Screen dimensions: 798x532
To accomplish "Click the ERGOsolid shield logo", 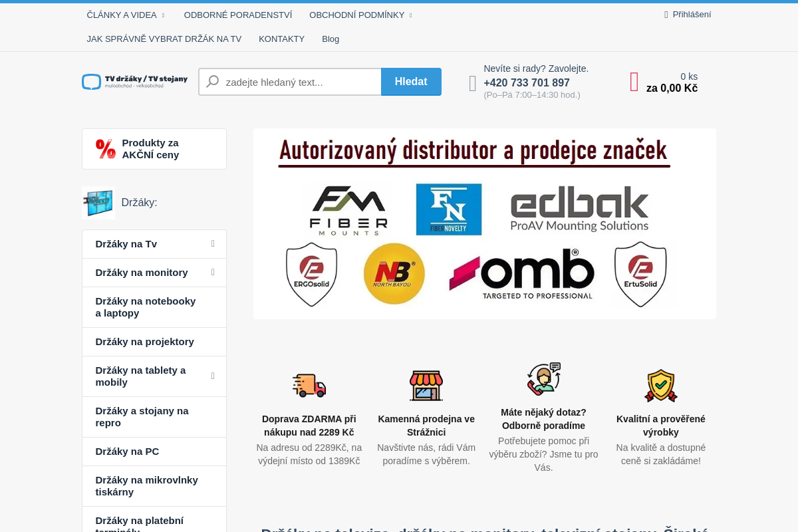I will [x=312, y=274].
